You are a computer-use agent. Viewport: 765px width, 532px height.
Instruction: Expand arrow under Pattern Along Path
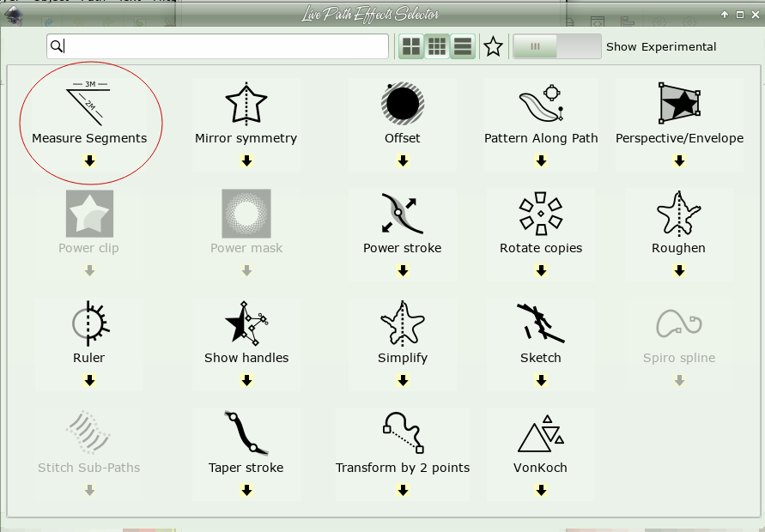point(541,160)
